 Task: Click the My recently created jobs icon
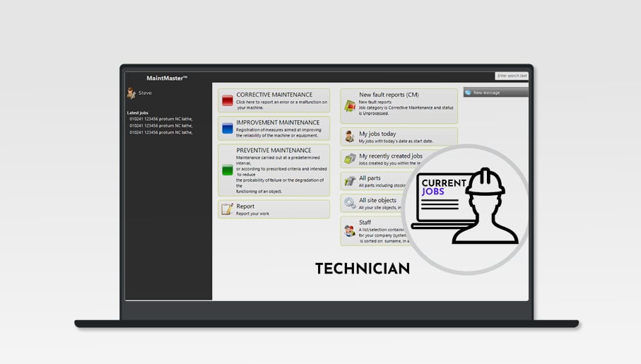(x=350, y=159)
